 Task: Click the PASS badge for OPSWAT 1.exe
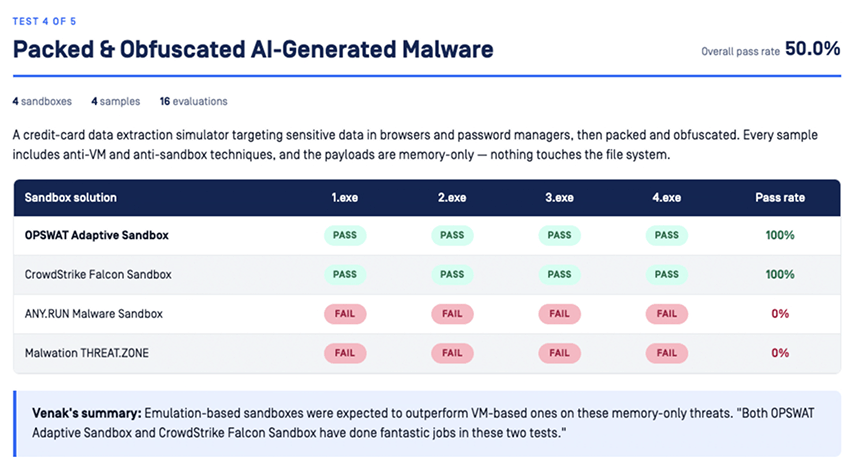click(x=345, y=235)
